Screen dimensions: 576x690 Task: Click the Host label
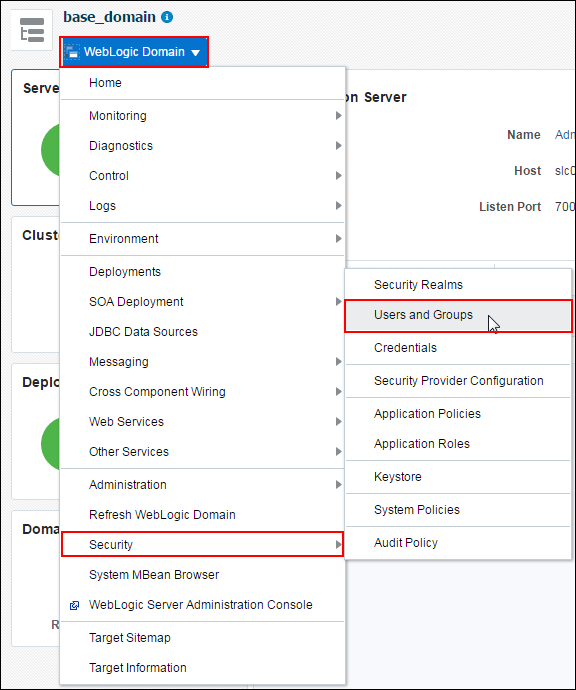pos(527,171)
